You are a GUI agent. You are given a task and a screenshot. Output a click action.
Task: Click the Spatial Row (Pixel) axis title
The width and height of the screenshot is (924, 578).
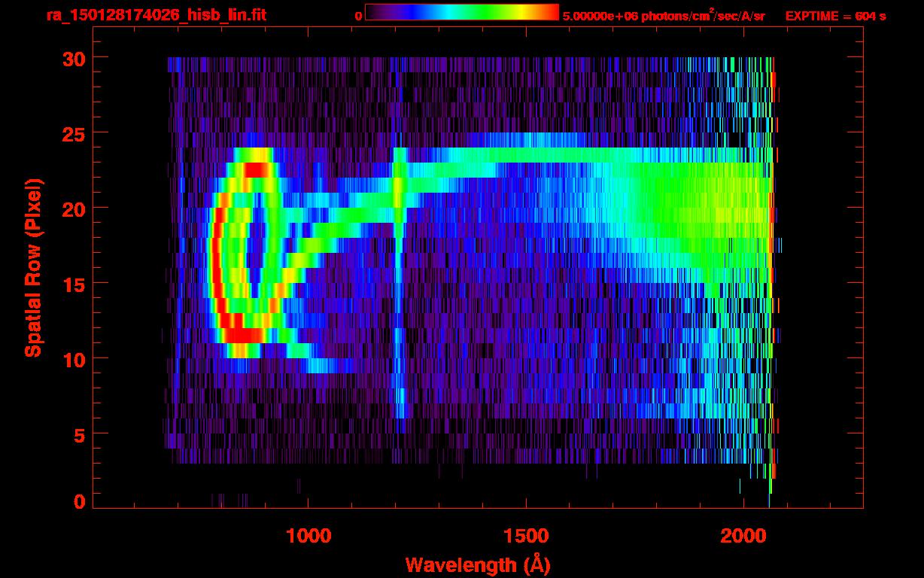[x=33, y=268]
